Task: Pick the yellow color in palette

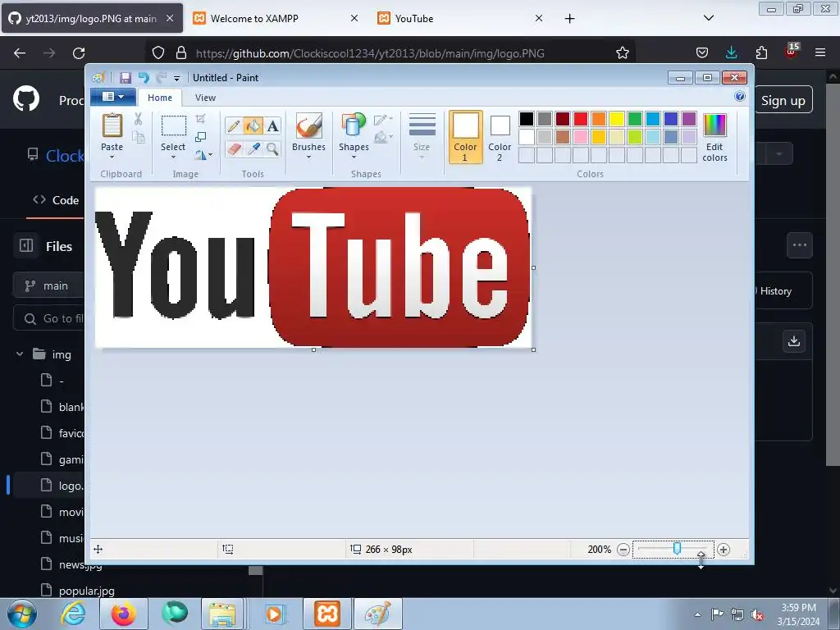Action: coord(617,119)
